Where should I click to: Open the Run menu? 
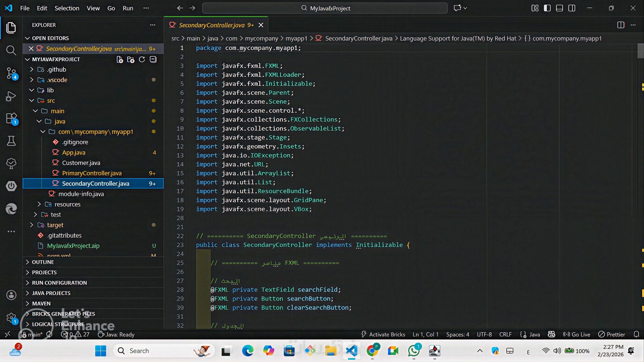tap(128, 8)
